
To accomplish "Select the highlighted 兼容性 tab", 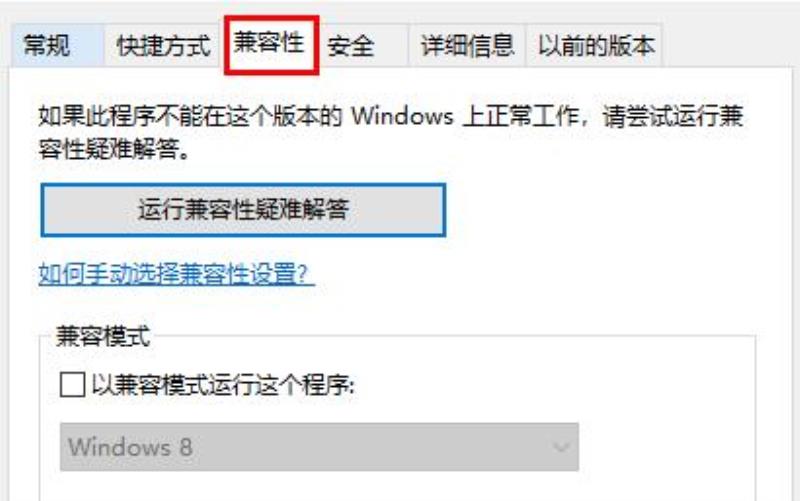I will coord(271,44).
